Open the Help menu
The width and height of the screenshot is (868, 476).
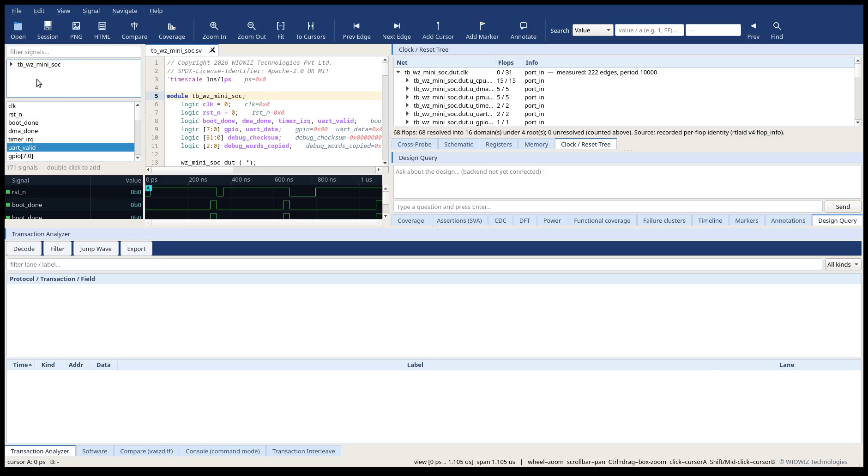[156, 11]
